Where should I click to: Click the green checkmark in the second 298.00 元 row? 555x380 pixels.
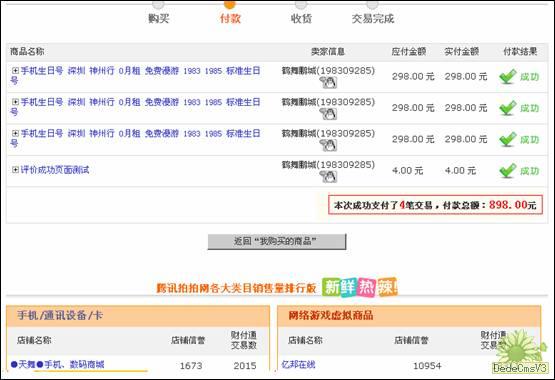508,108
